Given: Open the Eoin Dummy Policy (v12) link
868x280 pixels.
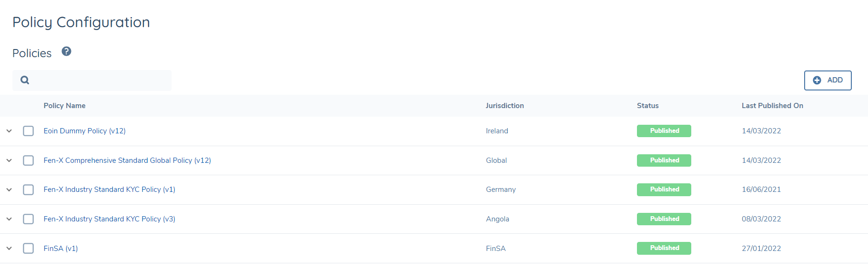Looking at the screenshot, I should pos(84,131).
